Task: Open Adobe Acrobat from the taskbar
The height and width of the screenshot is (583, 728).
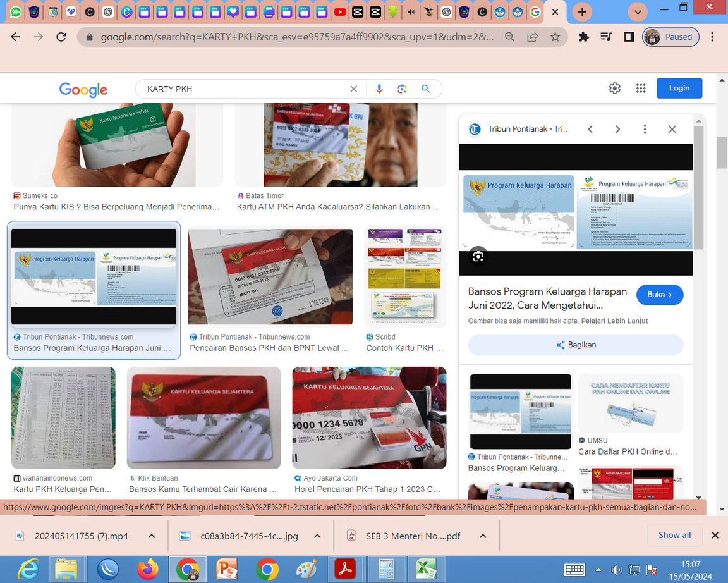Action: click(346, 570)
